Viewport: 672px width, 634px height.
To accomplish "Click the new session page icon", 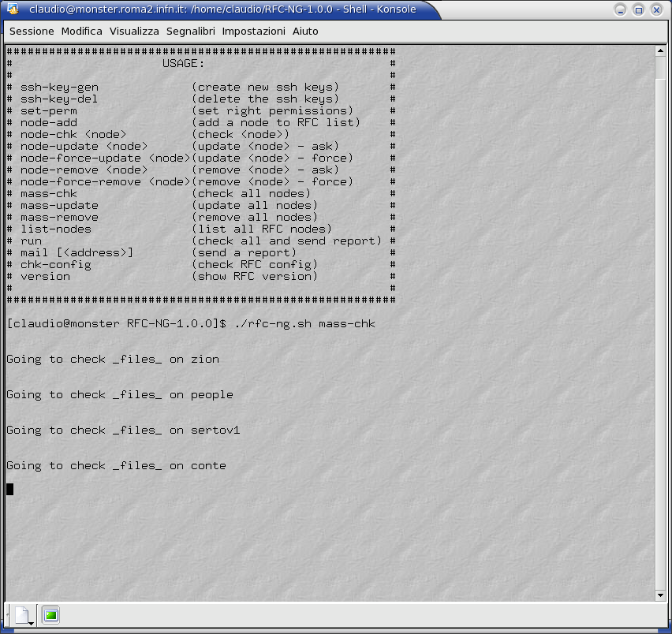I will pos(23,615).
